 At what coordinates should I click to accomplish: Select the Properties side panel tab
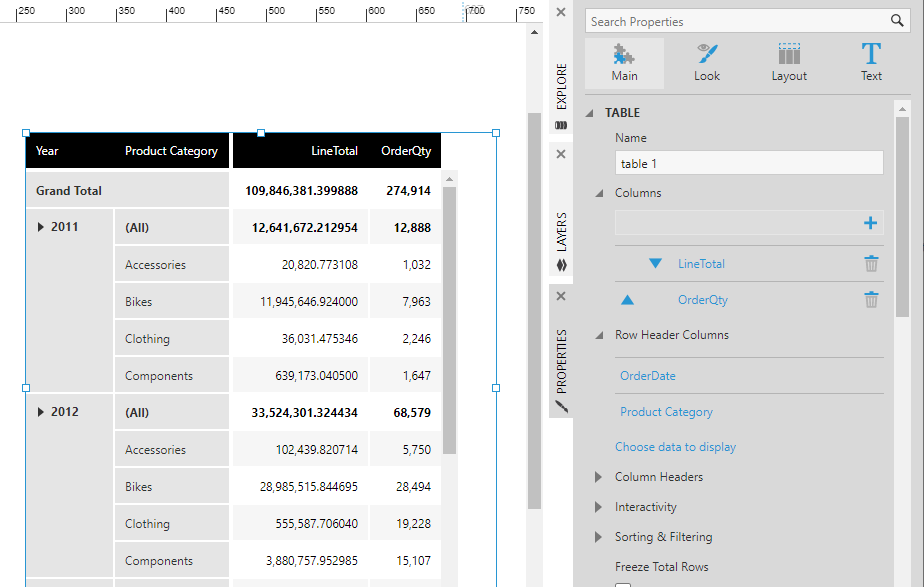click(x=562, y=361)
